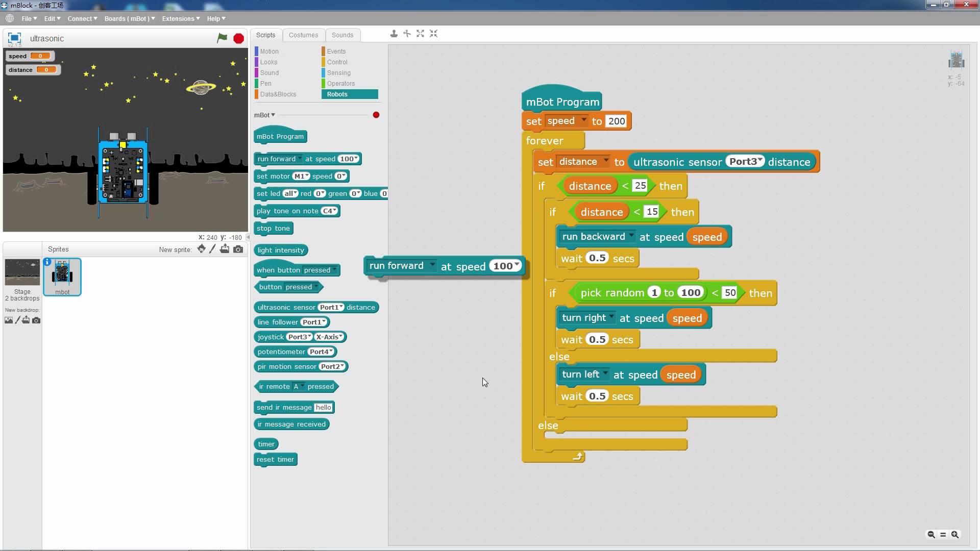This screenshot has height=551, width=980.
Task: Toggle the full stage presentation mode
Action: 14,38
